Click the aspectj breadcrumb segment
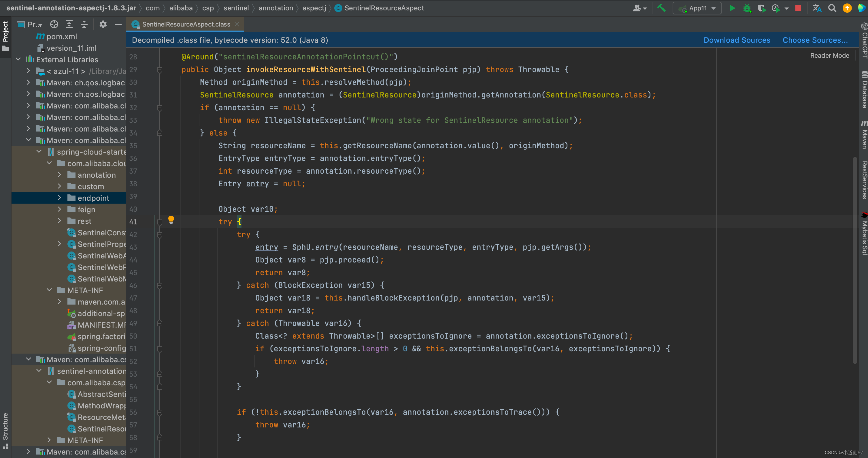The width and height of the screenshot is (868, 458). (x=314, y=8)
